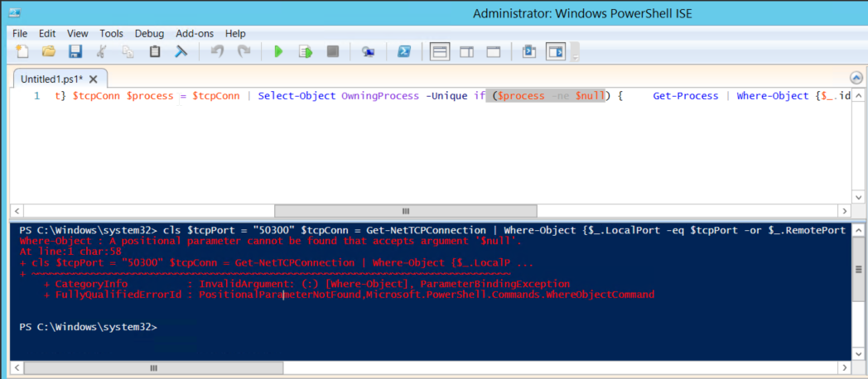Screen dimensions: 868x379
Task: Maximize script pane layout icon
Action: click(x=494, y=52)
